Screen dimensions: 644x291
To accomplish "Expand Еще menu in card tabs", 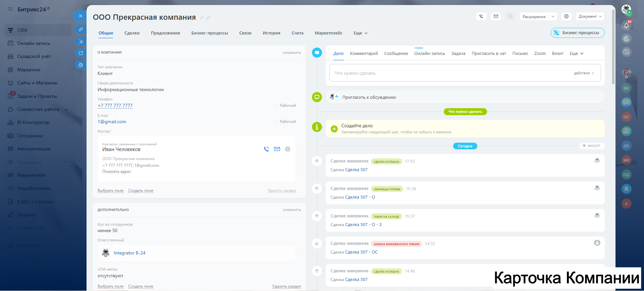I will click(361, 33).
